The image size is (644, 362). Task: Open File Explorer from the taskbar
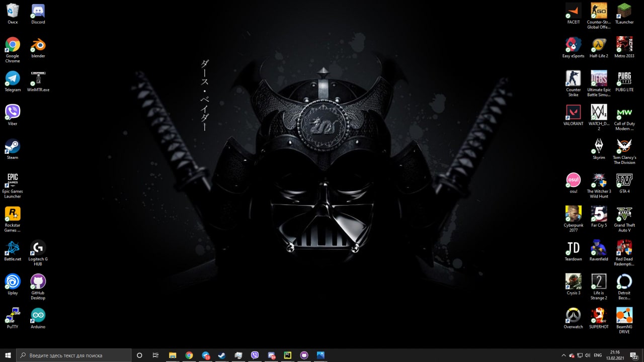(173, 355)
